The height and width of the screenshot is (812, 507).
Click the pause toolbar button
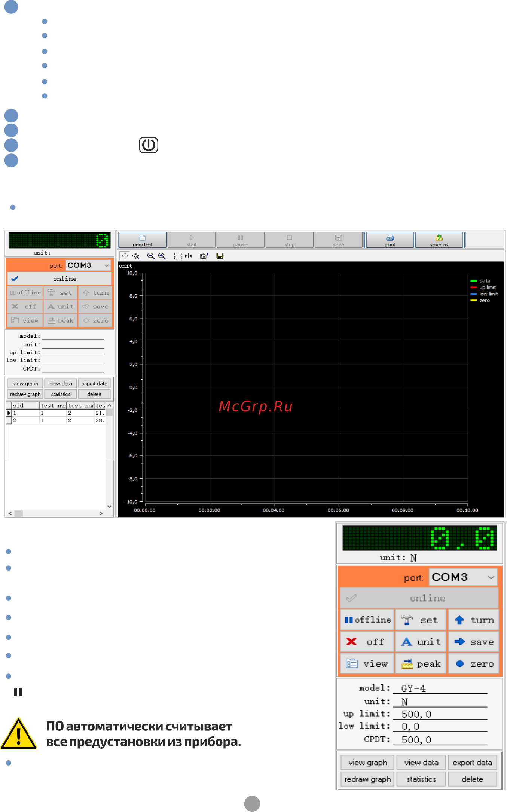[240, 240]
